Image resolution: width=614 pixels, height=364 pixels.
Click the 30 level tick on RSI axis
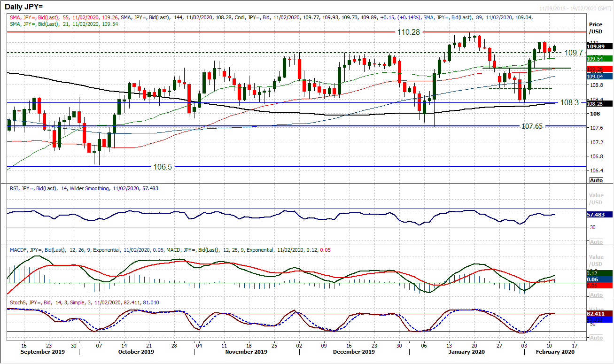click(x=593, y=227)
